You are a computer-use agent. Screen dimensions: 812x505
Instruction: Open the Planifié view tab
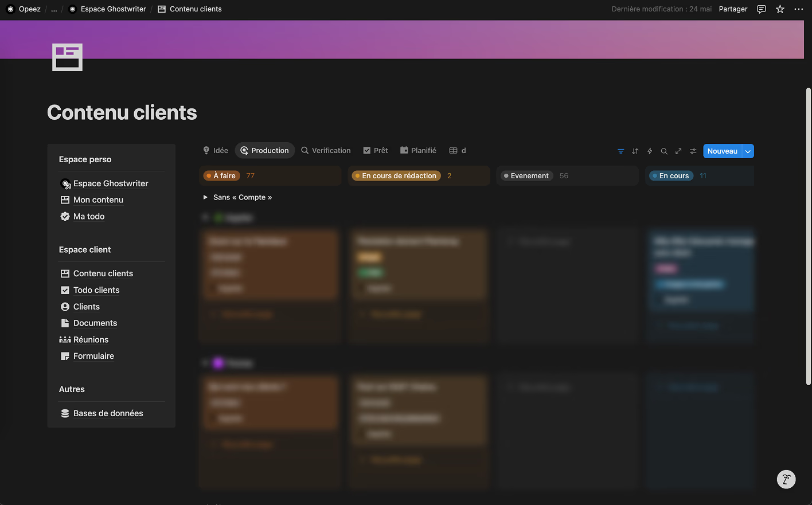[x=418, y=151]
